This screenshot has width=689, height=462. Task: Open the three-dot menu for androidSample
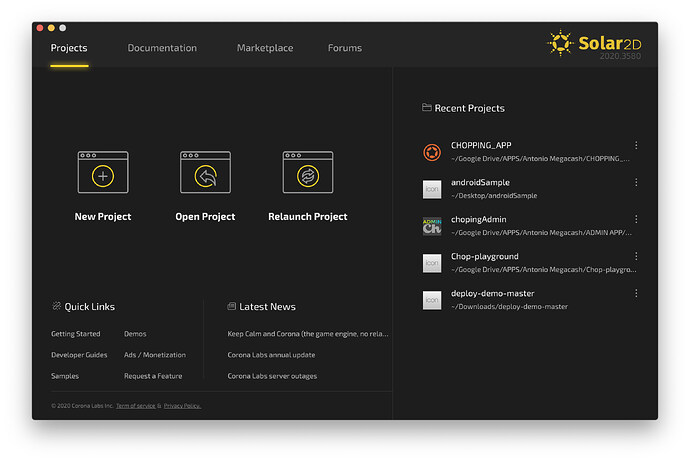point(636,182)
